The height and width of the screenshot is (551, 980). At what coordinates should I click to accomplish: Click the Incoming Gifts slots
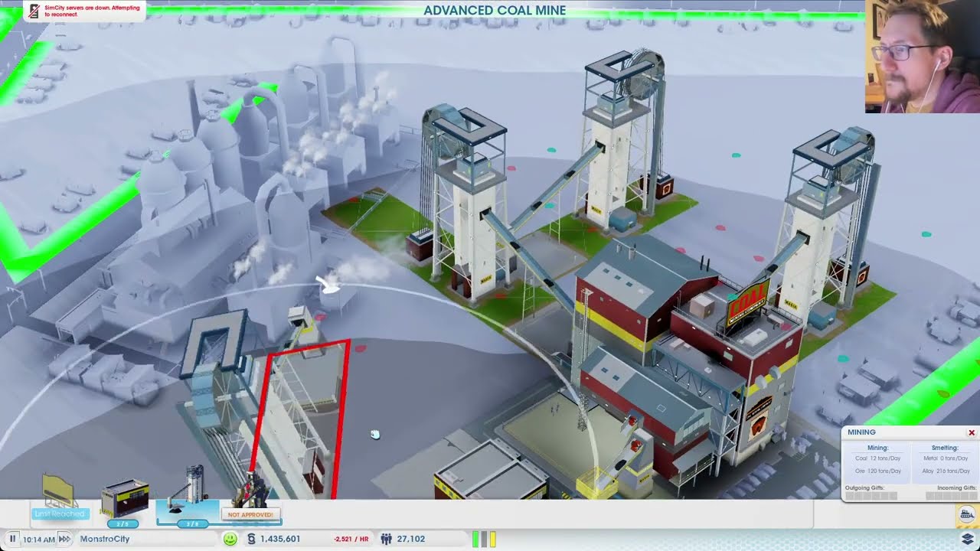point(951,496)
